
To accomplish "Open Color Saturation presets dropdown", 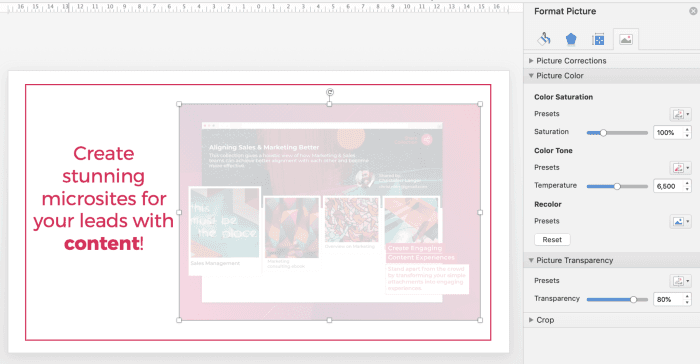I will tap(680, 114).
